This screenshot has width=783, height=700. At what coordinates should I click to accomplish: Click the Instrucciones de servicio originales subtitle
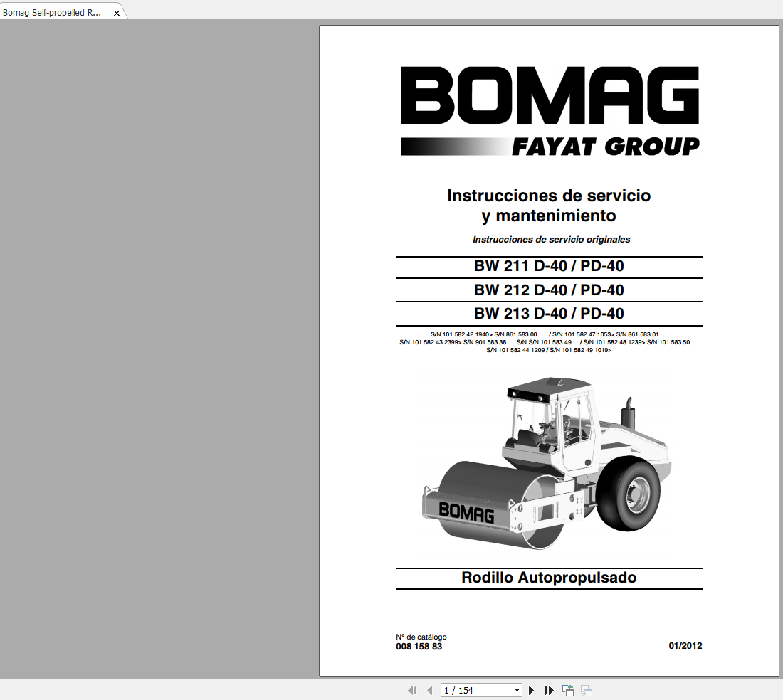551,240
